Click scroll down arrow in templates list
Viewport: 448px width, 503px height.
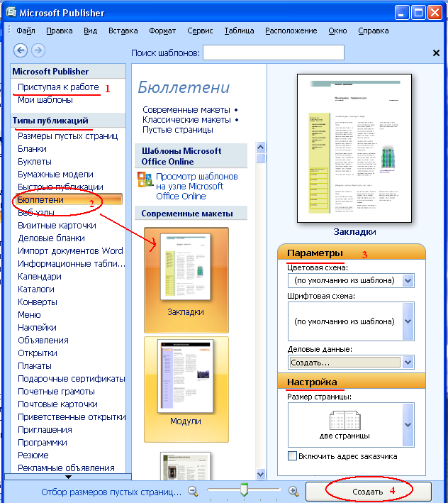261,474
